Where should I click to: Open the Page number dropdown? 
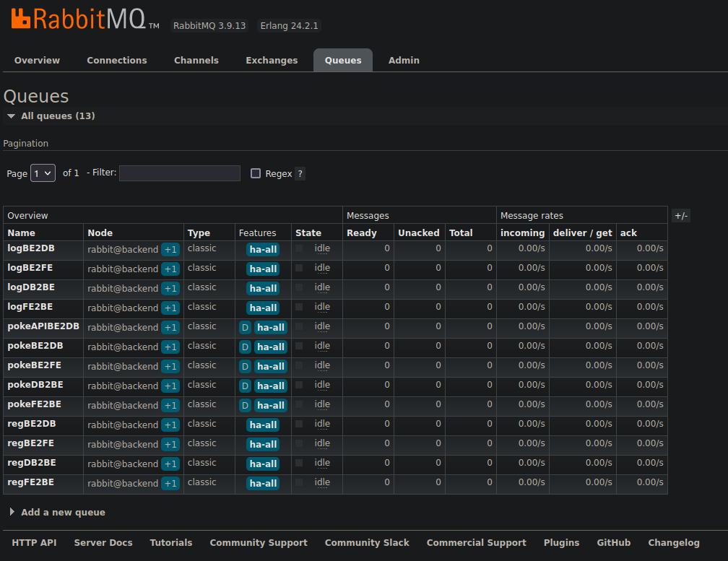point(43,173)
